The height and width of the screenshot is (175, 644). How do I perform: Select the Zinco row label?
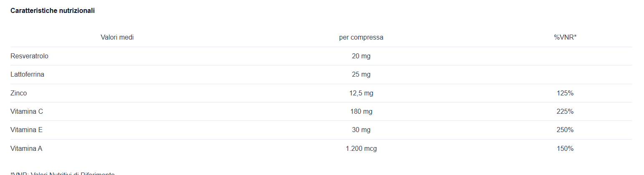[x=18, y=93]
